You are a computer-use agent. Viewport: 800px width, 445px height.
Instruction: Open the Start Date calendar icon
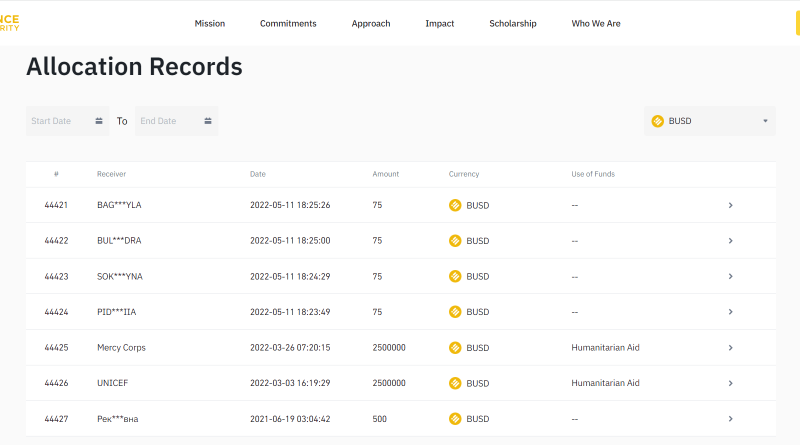click(99, 121)
